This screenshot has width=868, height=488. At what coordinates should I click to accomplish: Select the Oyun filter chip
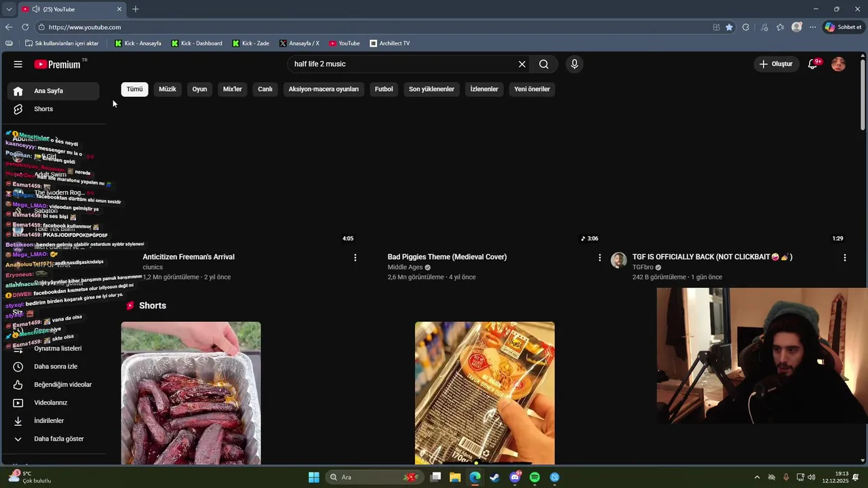[199, 89]
